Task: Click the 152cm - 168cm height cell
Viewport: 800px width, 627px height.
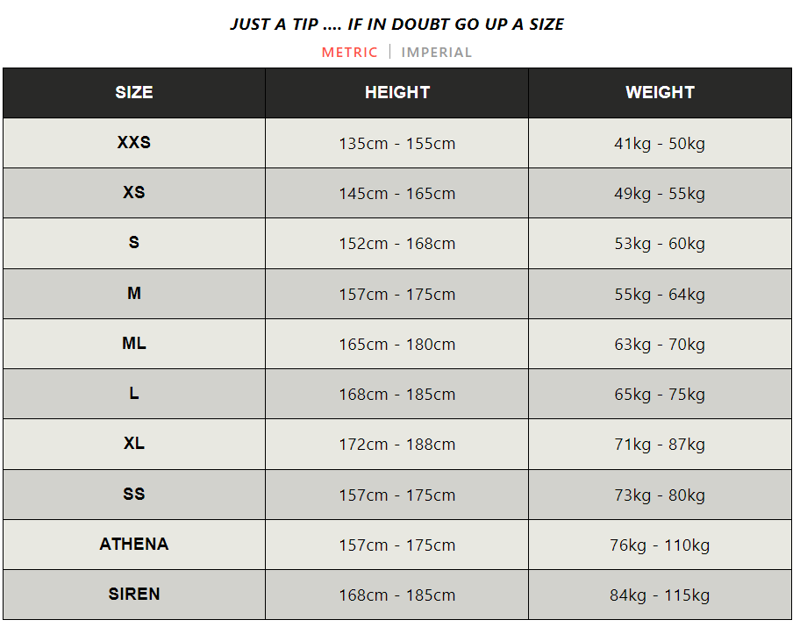Action: [x=397, y=244]
